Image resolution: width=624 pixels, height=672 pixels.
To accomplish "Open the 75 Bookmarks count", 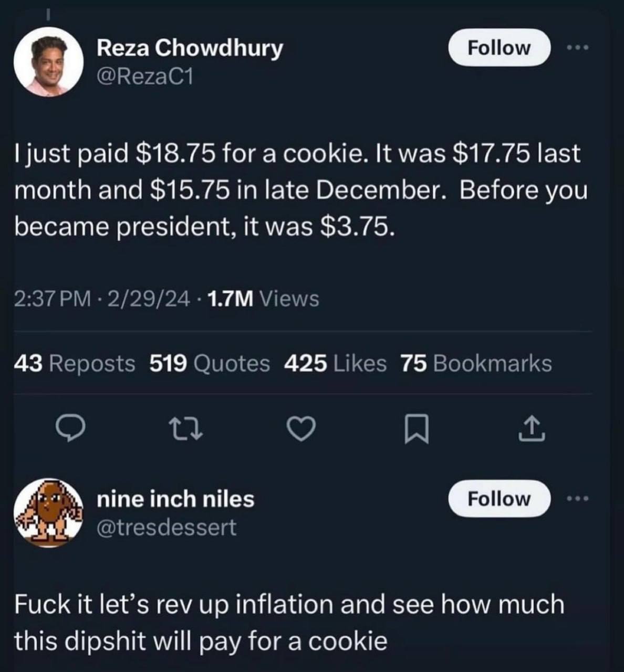I will [x=476, y=363].
